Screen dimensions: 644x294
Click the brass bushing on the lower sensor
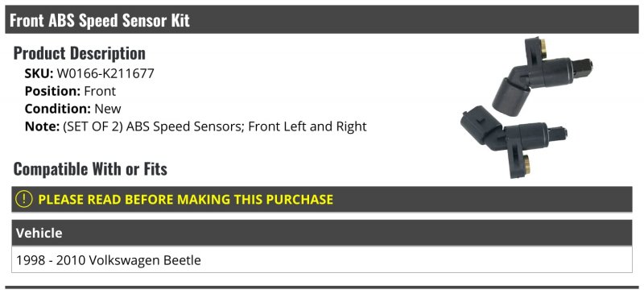tap(527, 164)
